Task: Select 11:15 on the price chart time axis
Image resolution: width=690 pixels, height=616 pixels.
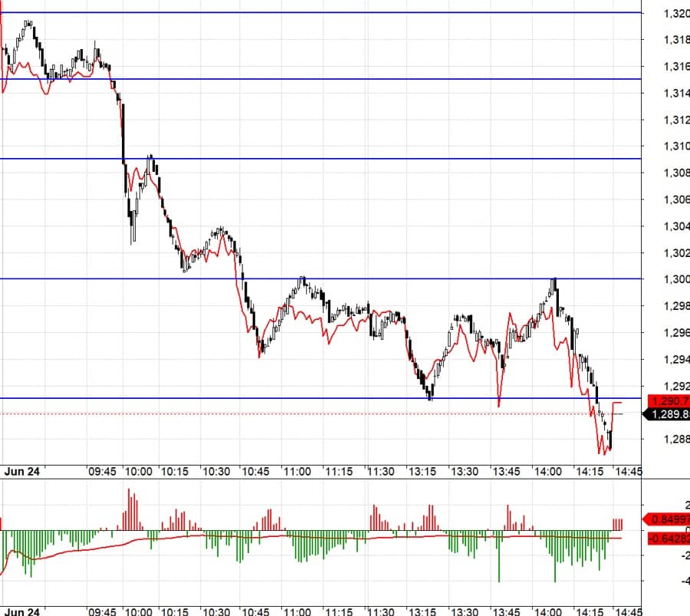Action: point(339,472)
